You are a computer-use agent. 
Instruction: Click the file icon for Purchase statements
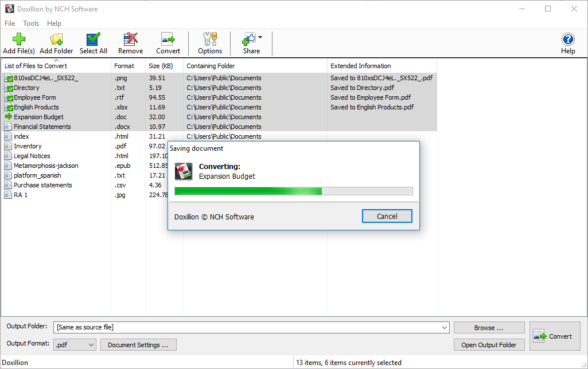click(x=8, y=185)
